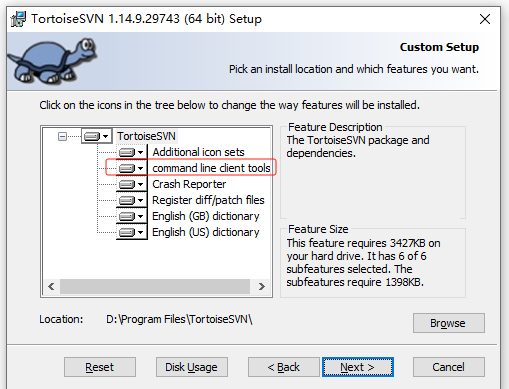Open TortoiseSVN root feature install dropdown
The height and width of the screenshot is (389, 509).
click(96, 136)
